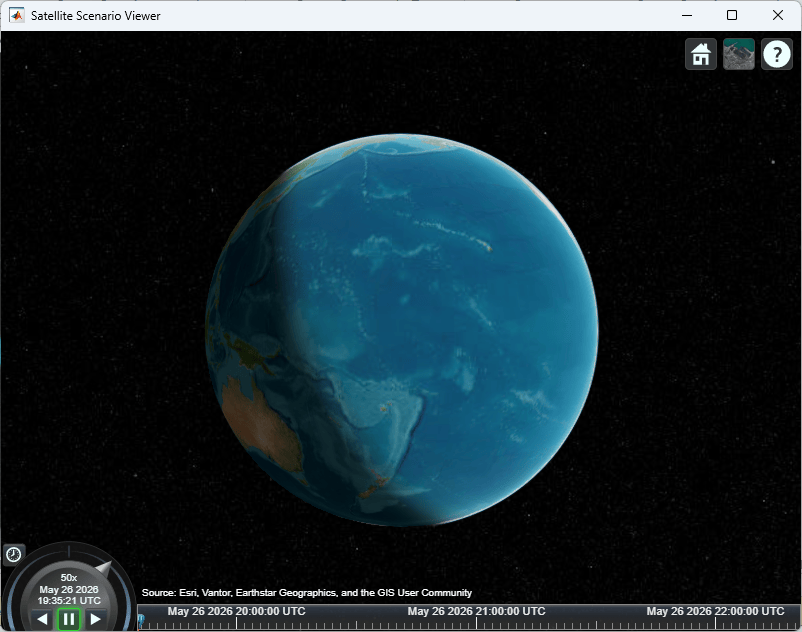Open the navigation help button
The width and height of the screenshot is (802, 632).
coord(777,54)
